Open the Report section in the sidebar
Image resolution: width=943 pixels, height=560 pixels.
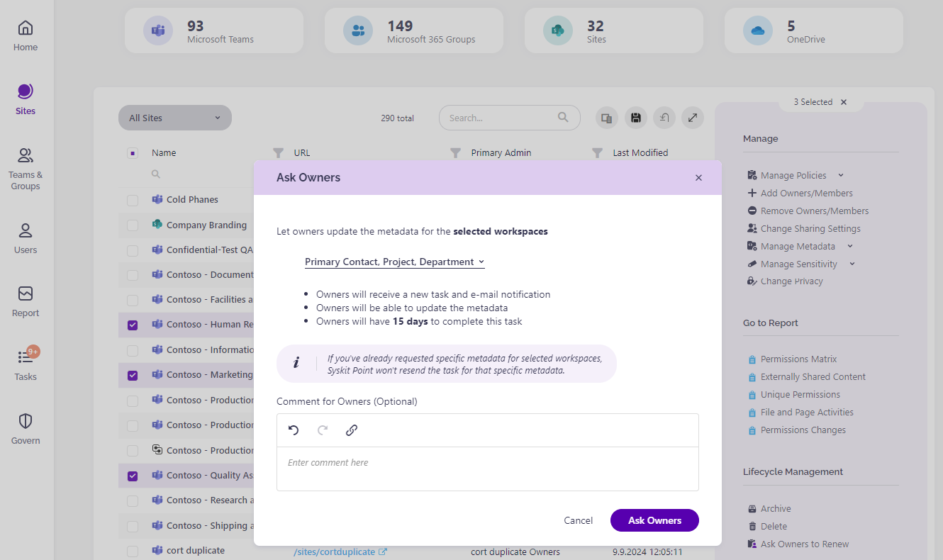(25, 299)
